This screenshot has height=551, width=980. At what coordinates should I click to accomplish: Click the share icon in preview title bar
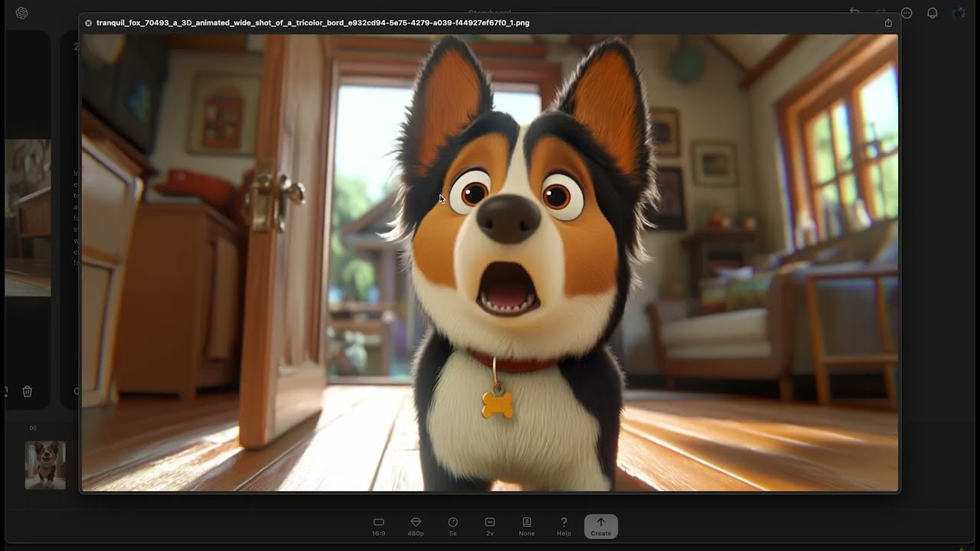click(888, 23)
